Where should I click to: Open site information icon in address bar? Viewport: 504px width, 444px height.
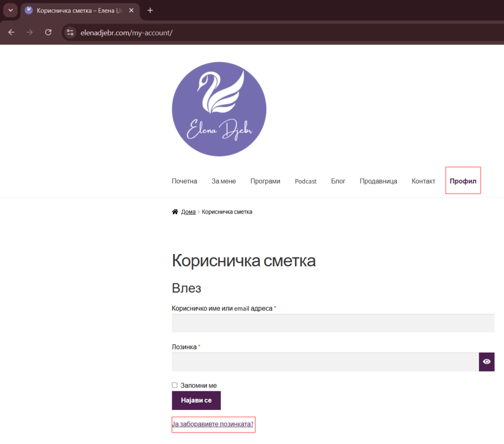[x=70, y=32]
